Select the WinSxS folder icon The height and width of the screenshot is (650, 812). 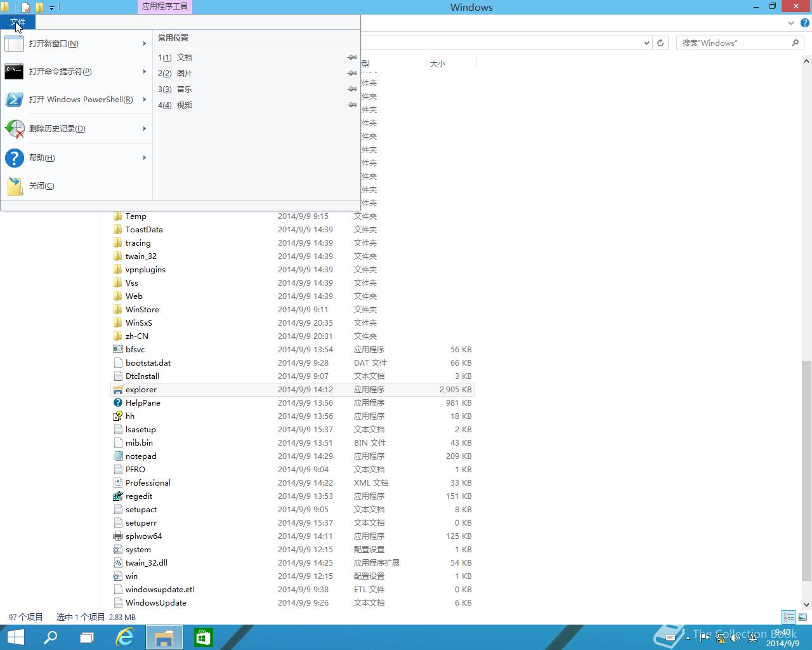point(117,323)
